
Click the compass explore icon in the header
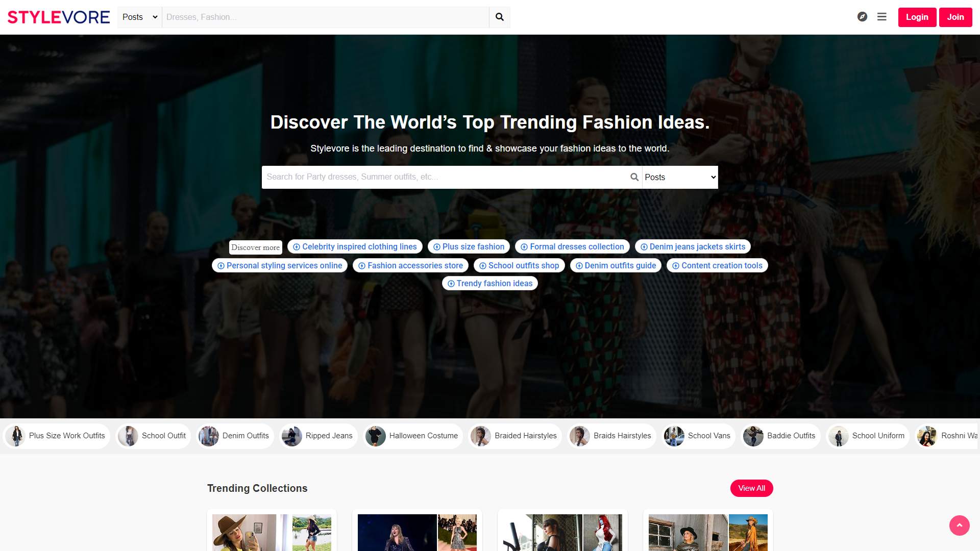pos(862,17)
